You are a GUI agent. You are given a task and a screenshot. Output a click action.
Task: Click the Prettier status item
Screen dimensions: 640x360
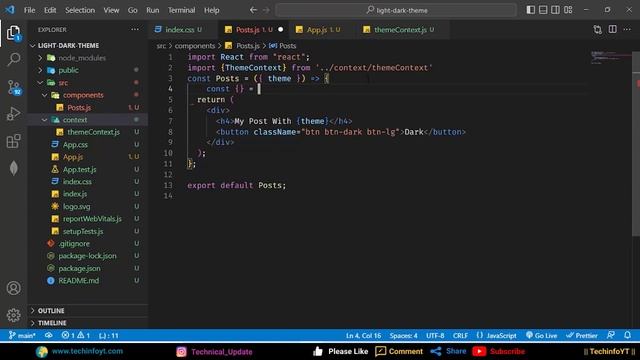(582, 336)
